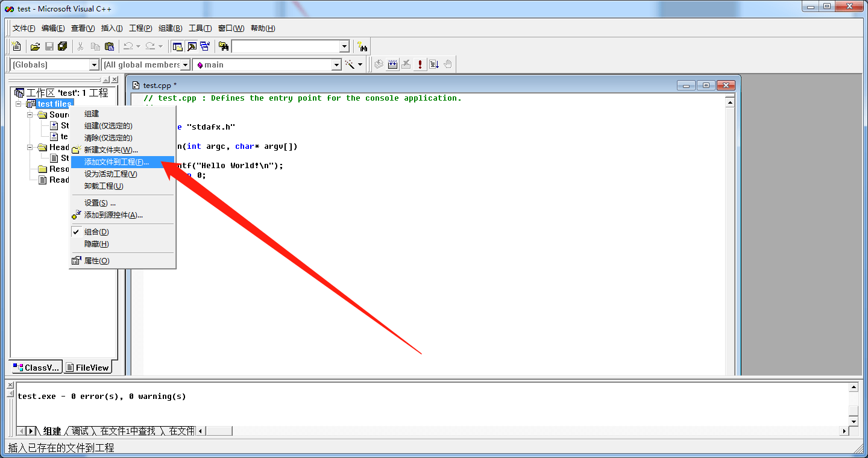868x458 pixels.
Task: Open the 组建(B) menu
Action: pos(170,28)
